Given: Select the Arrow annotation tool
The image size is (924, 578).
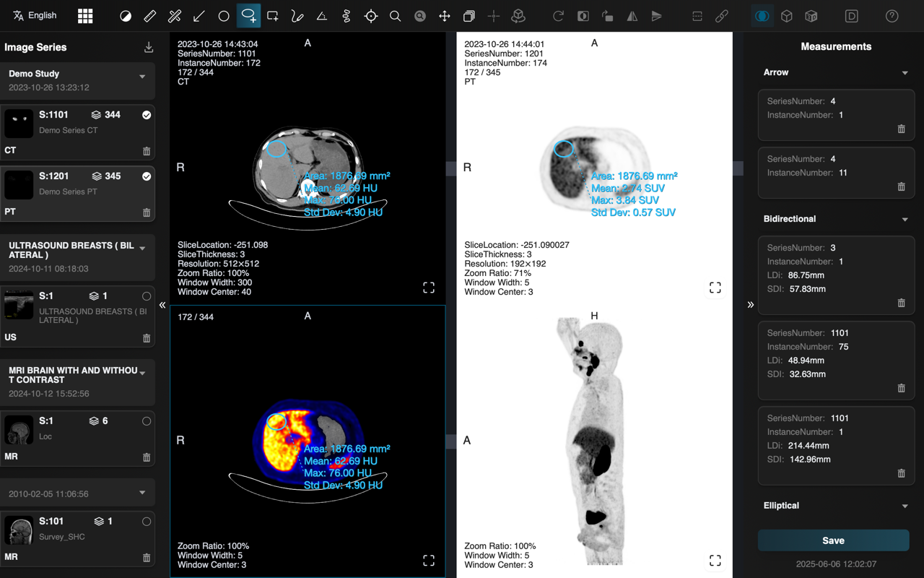Looking at the screenshot, I should coord(199,15).
